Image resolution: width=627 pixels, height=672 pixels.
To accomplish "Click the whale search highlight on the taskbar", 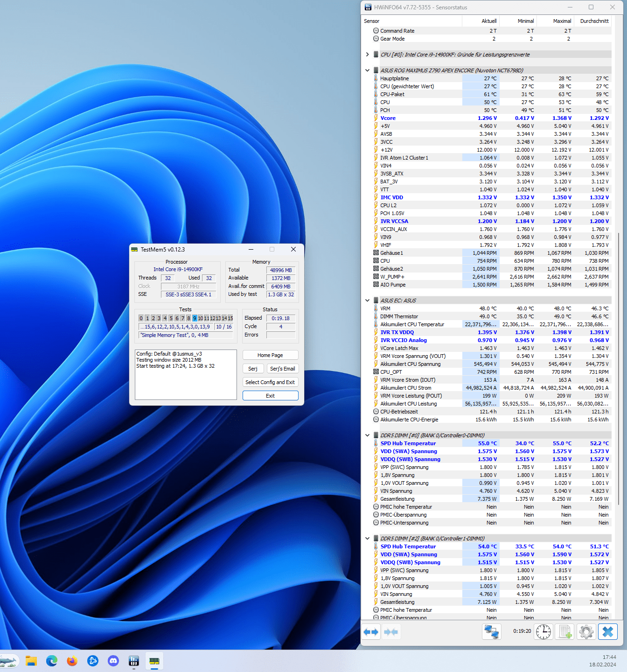I will tap(9, 661).
